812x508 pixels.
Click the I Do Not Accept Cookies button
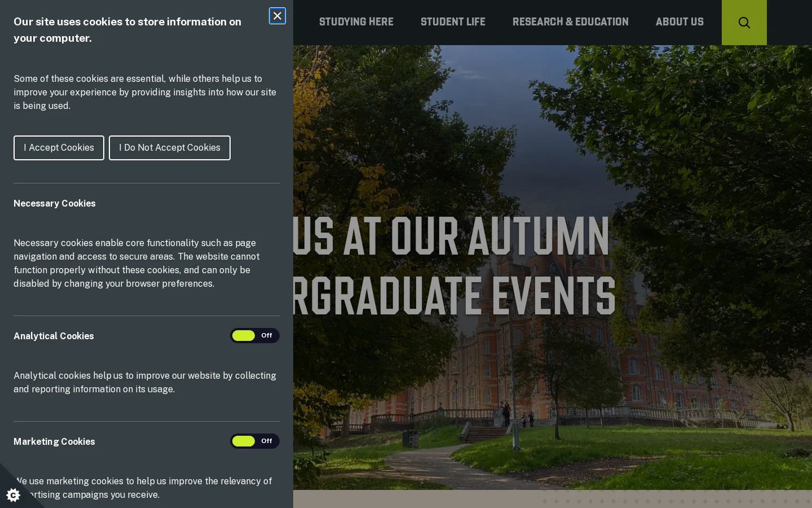170,148
